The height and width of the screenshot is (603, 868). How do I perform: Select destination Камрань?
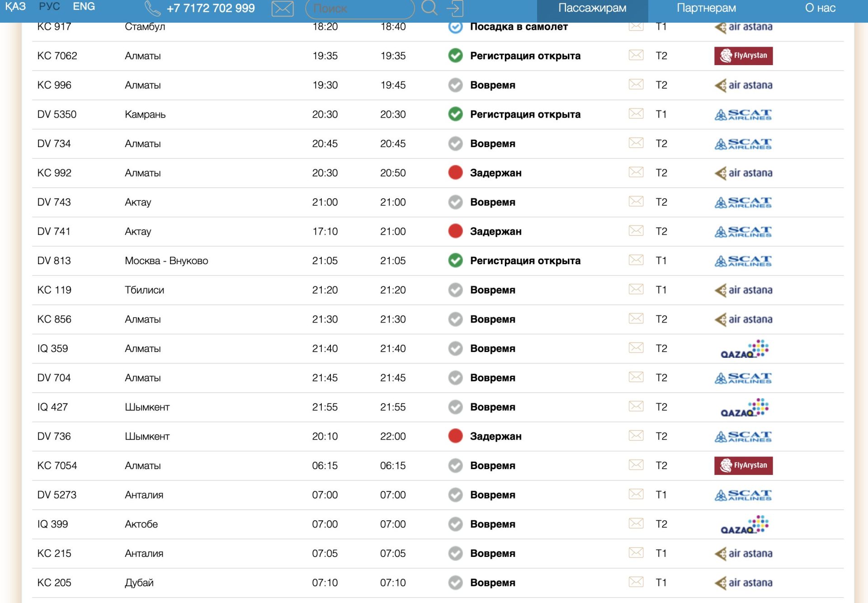(145, 114)
